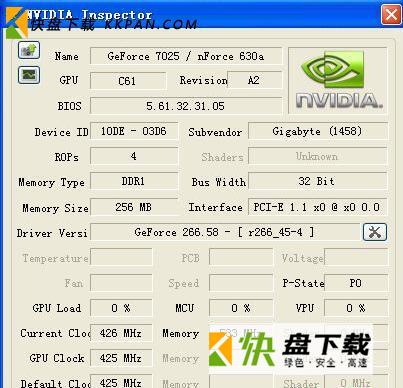The width and height of the screenshot is (403, 388).
Task: Open the sensor monitoring graph icon
Action: click(x=29, y=75)
